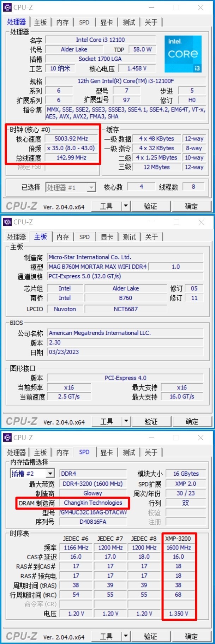This screenshot has width=215, height=644.
Task: Open 关于 tab in first CPU-Z window
Action: (151, 23)
